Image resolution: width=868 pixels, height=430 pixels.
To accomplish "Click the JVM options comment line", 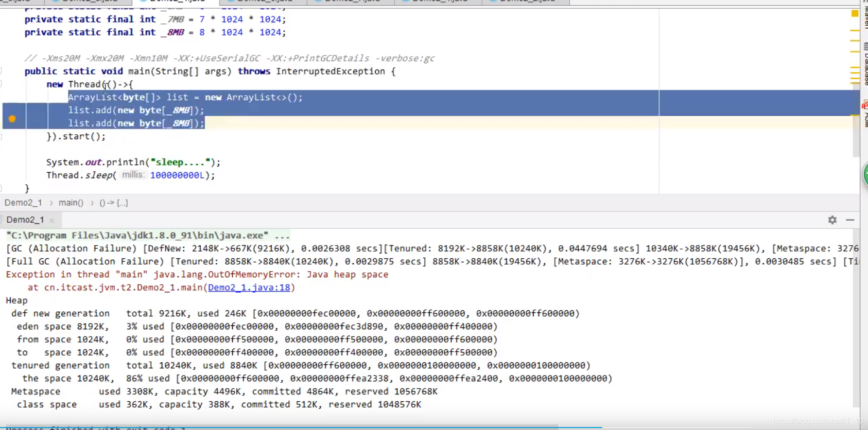I will point(229,58).
